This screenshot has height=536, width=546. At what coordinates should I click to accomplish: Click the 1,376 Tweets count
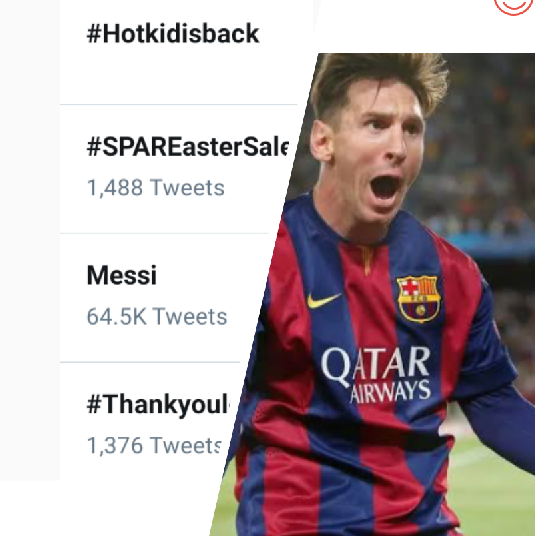click(154, 445)
